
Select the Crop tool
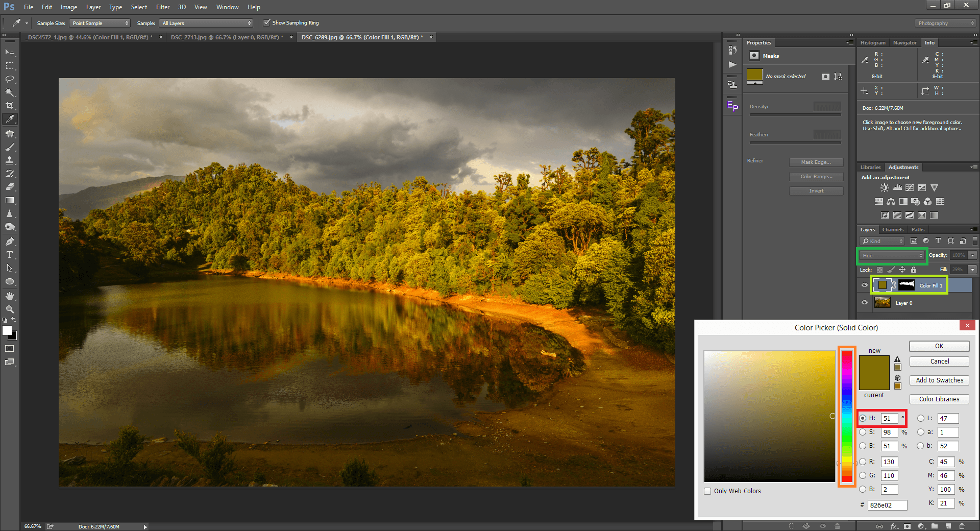point(10,106)
